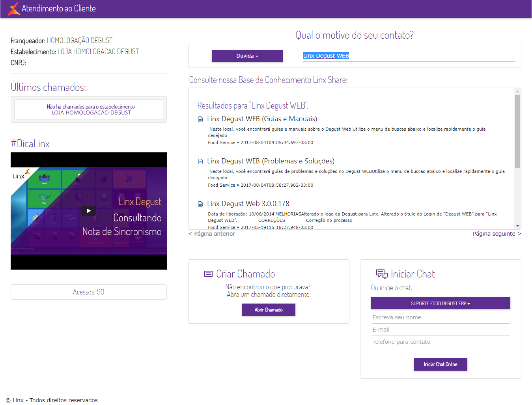Click the results list scrollbar thumb
The image size is (532, 405).
coord(517,131)
